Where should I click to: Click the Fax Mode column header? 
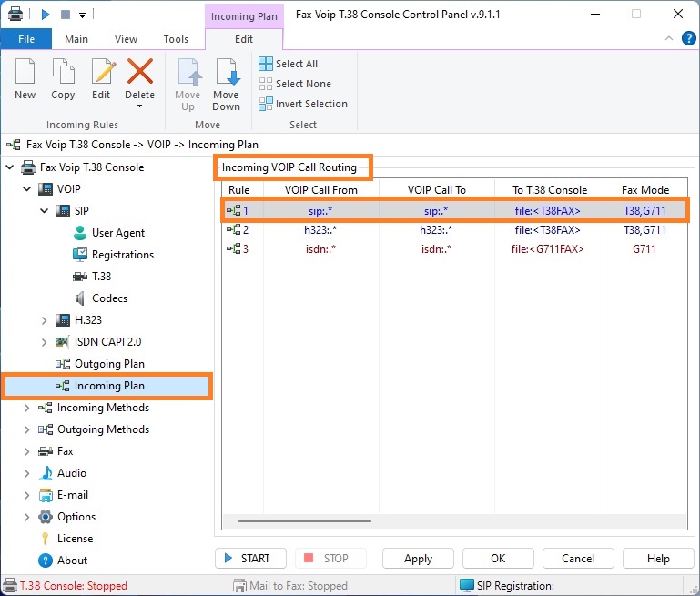point(645,190)
